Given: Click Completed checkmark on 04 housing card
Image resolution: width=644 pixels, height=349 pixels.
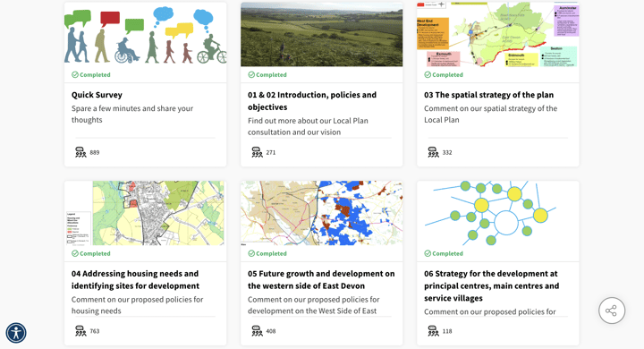Looking at the screenshot, I should [x=75, y=253].
